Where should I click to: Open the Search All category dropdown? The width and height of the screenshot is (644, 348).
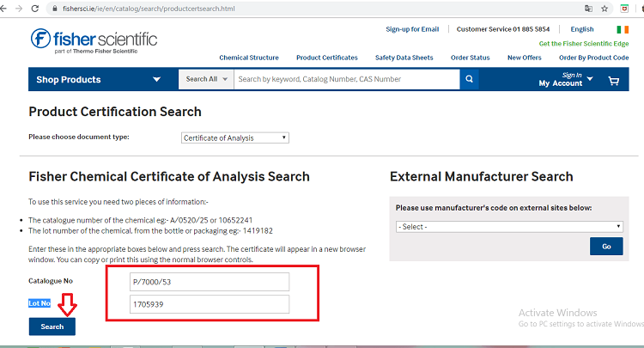tap(206, 79)
